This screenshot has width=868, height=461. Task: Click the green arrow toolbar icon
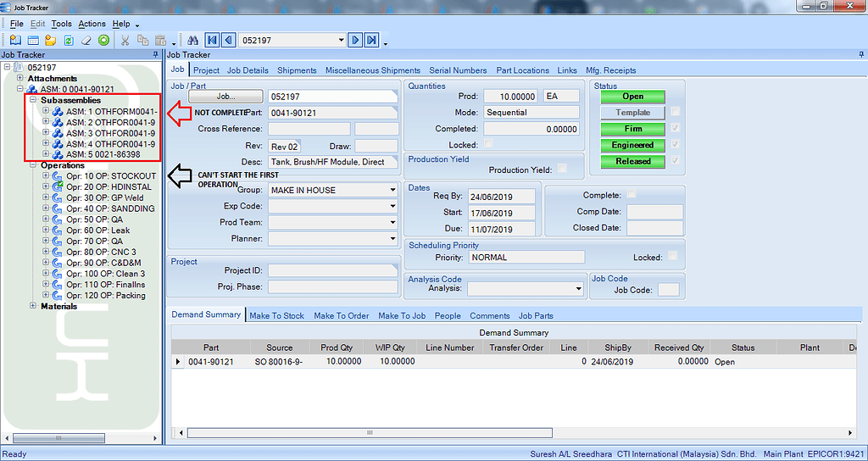[x=103, y=41]
